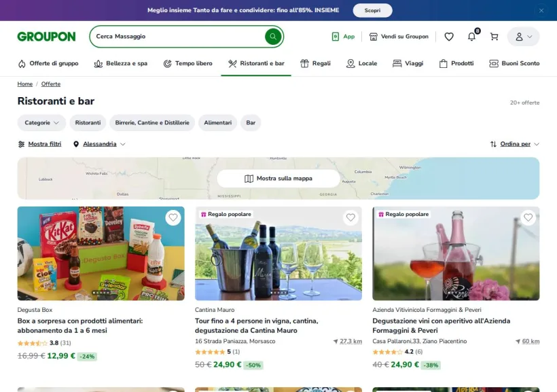Screen dimensions: 557x392
Task: Open the Formaggini & Peveri rosé image
Action: click(456, 253)
